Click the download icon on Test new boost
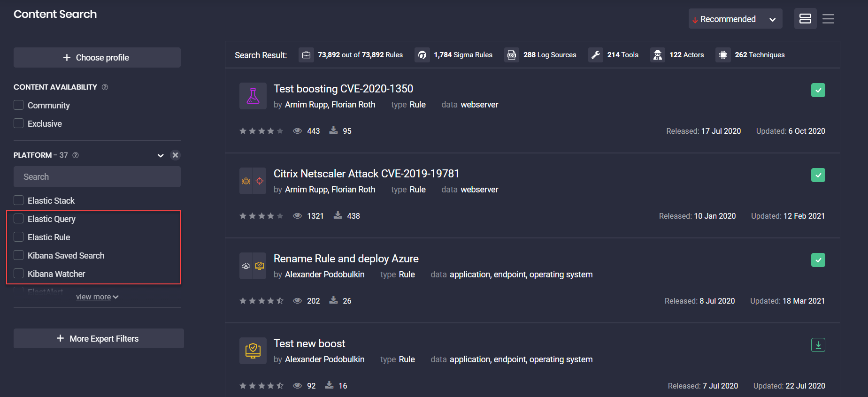Viewport: 868px width, 397px height. [818, 345]
